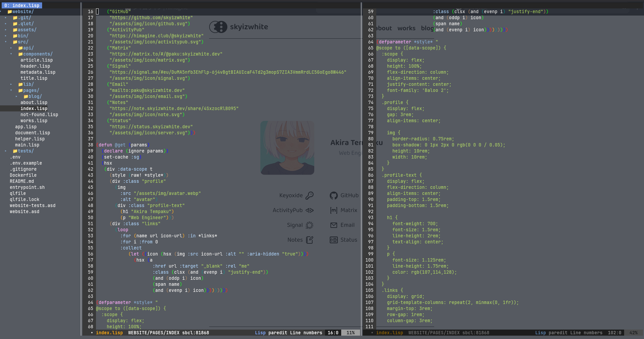Click the avatar profile picture
Image resolution: width=644 pixels, height=339 pixels.
[287, 148]
